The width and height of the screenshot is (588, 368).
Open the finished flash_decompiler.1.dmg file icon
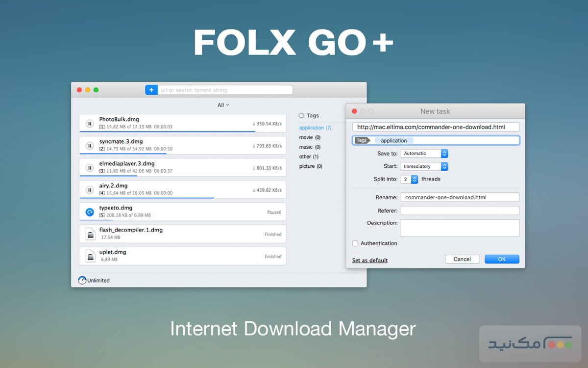pyautogui.click(x=90, y=234)
